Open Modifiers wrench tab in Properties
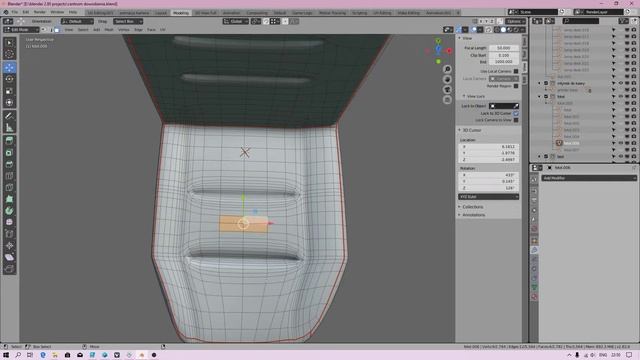Screen dimensions: 640x360 tap(534, 250)
